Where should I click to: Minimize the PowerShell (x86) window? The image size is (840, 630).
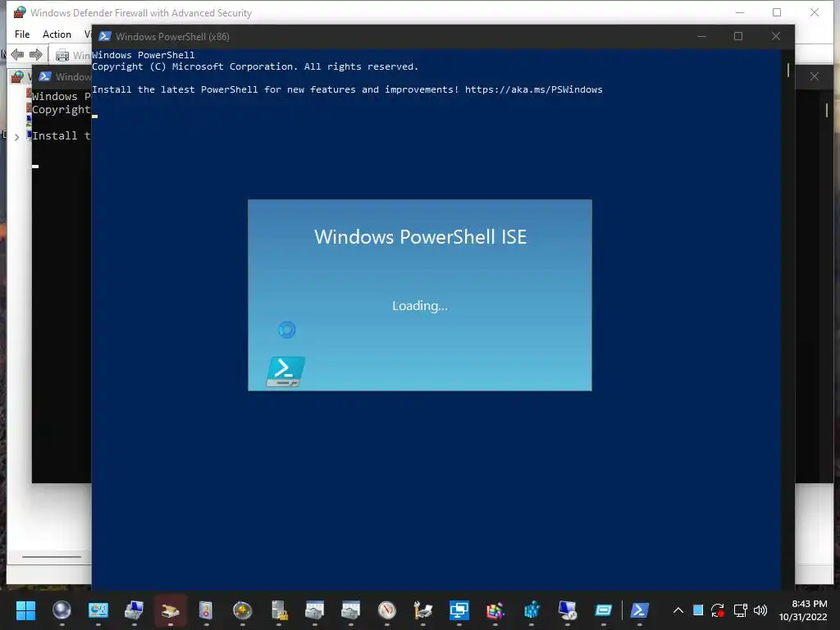coord(701,36)
